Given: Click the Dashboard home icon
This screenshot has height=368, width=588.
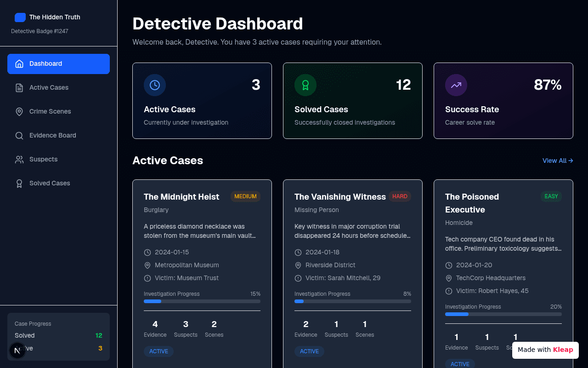Looking at the screenshot, I should pyautogui.click(x=19, y=64).
